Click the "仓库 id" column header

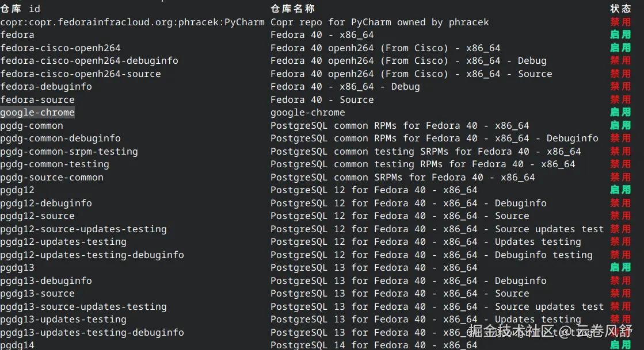[20, 9]
